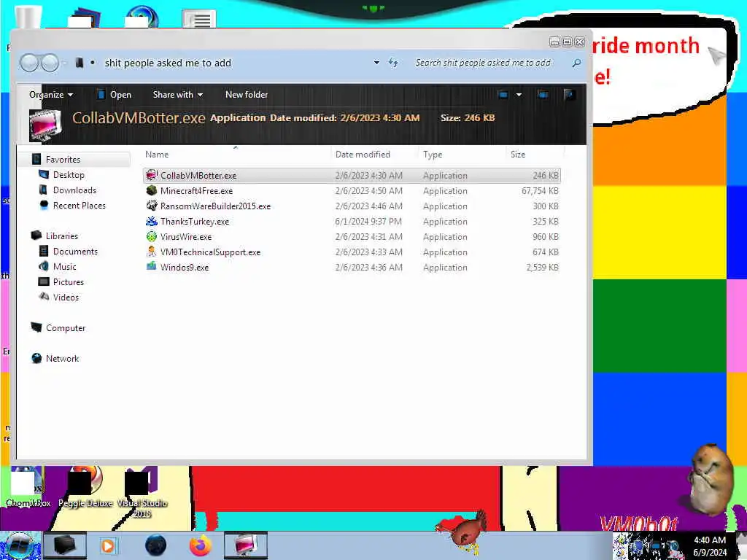
Task: Select Favorites in the navigation pane
Action: point(63,159)
